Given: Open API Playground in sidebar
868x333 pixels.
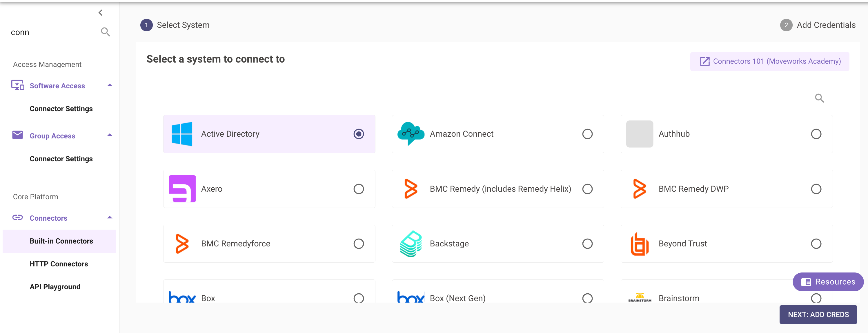Looking at the screenshot, I should (x=55, y=287).
